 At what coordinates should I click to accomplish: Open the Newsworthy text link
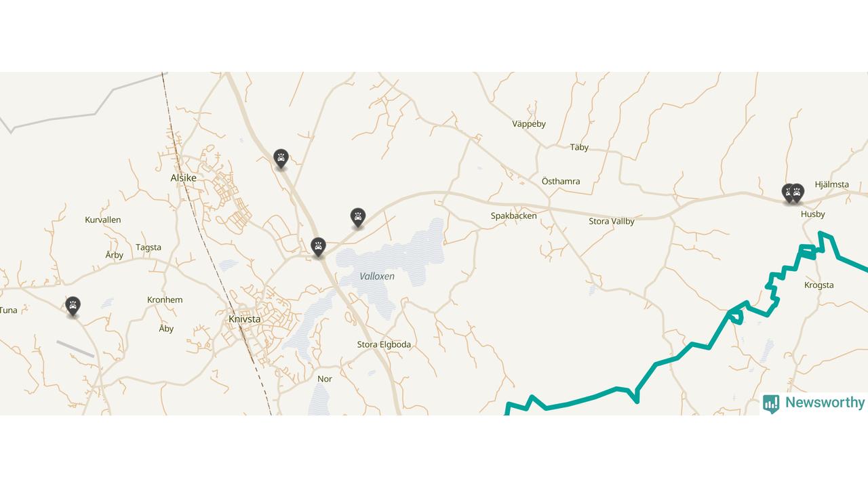pos(825,403)
